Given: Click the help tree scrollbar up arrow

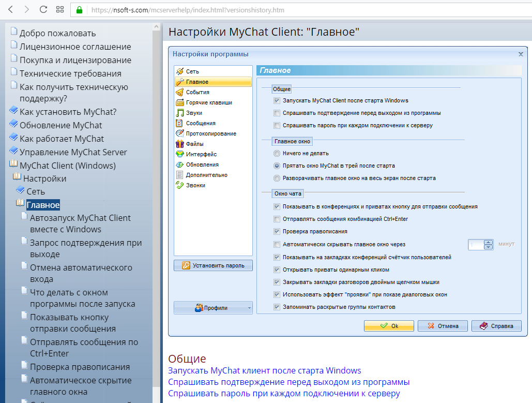Looking at the screenshot, I should (x=157, y=26).
